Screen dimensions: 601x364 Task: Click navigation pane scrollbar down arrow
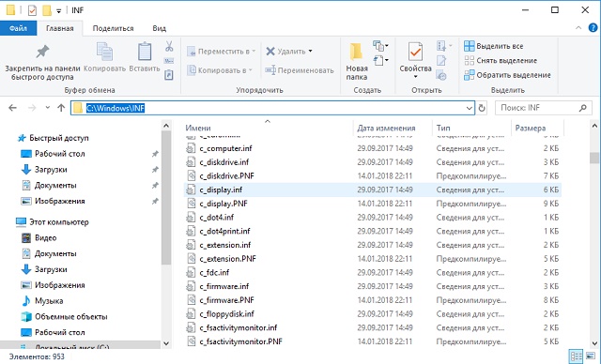click(166, 343)
